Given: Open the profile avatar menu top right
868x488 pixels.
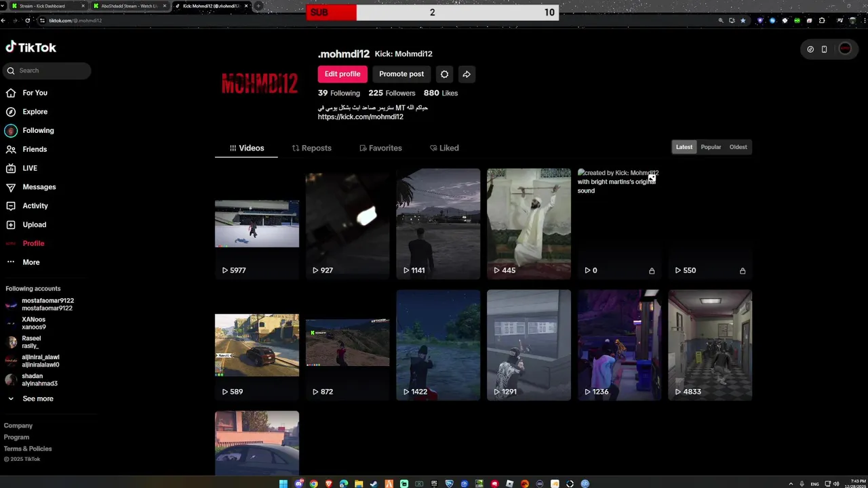Looking at the screenshot, I should [845, 49].
